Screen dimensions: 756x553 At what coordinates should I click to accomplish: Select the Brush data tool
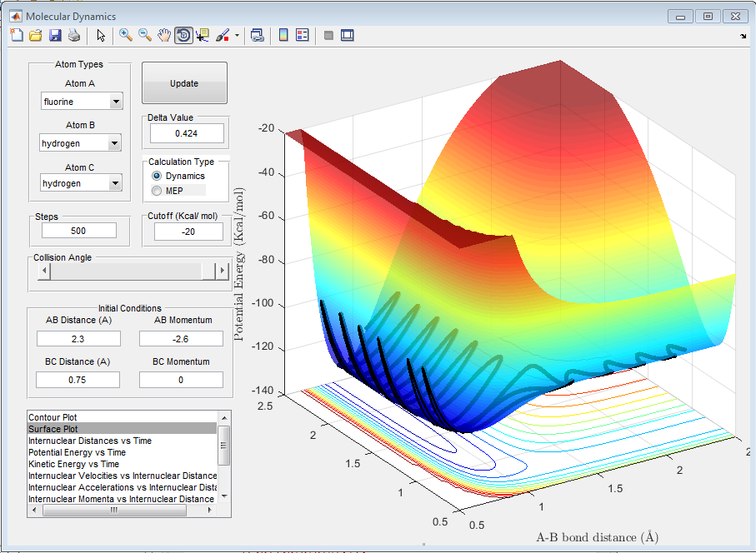tap(223, 35)
